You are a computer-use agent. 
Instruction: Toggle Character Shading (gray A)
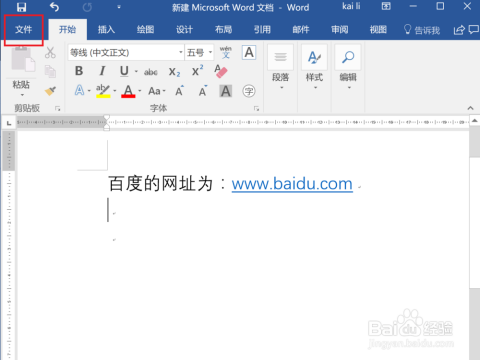(226, 91)
